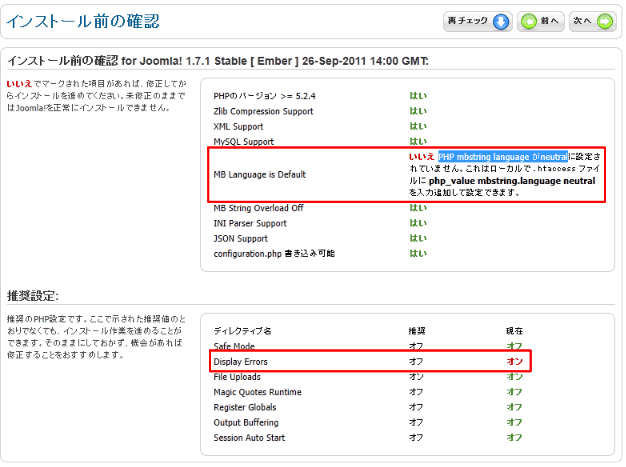Click the 'INI Parser Support' label

[x=250, y=223]
